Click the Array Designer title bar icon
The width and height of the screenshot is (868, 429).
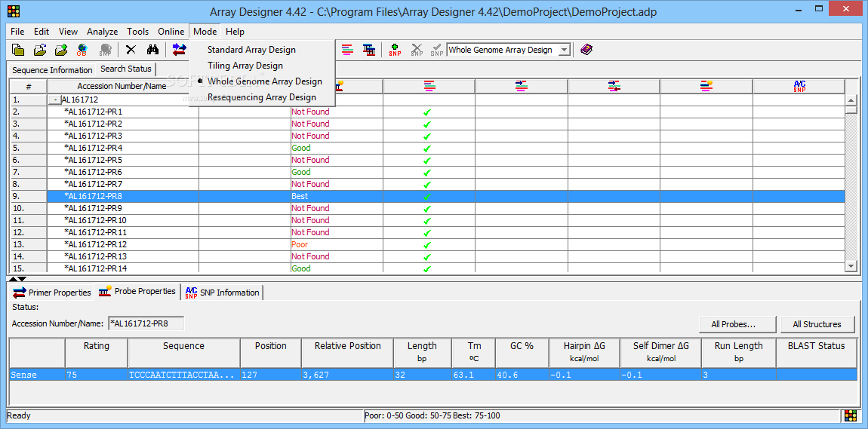[x=14, y=11]
